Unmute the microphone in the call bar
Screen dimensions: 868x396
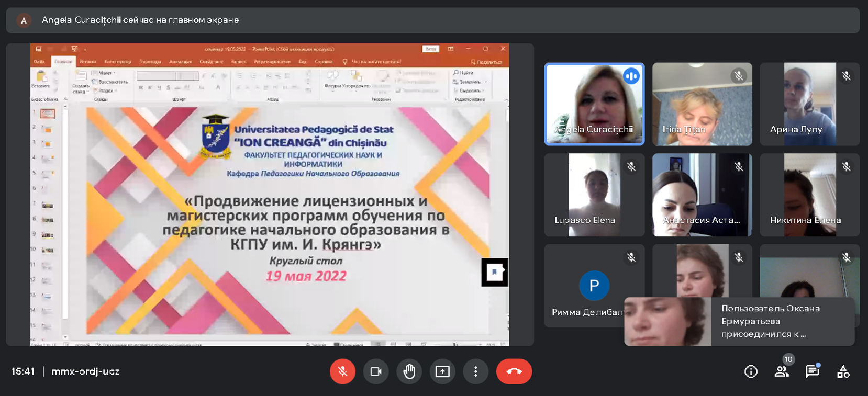click(342, 371)
